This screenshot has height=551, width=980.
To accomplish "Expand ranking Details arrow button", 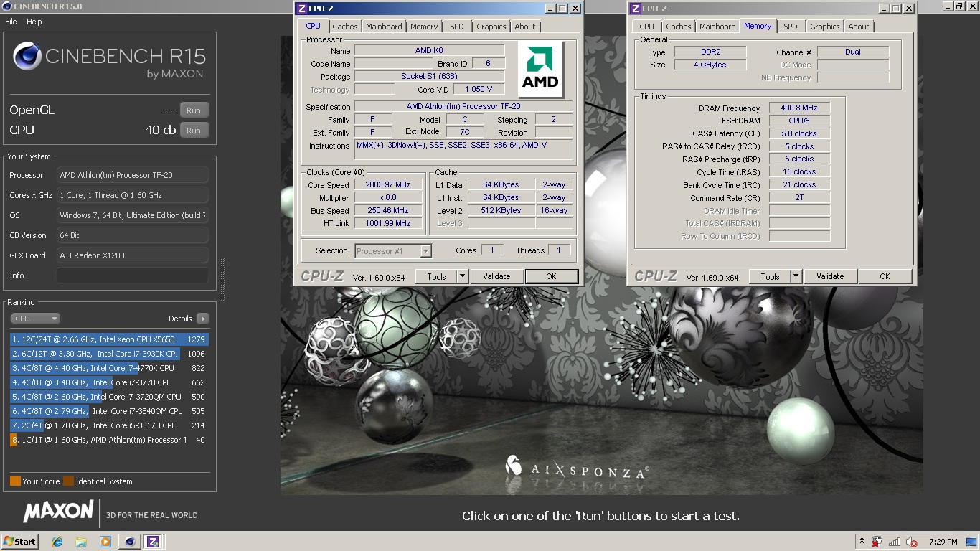I will pos(202,319).
